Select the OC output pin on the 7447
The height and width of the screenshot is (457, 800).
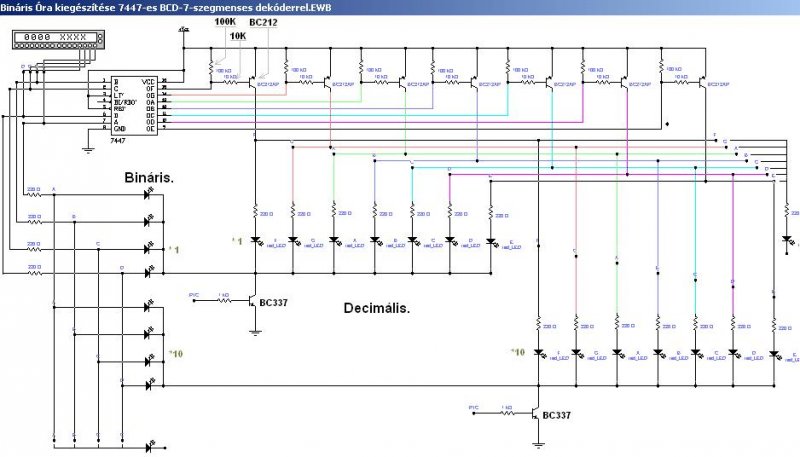click(150, 115)
